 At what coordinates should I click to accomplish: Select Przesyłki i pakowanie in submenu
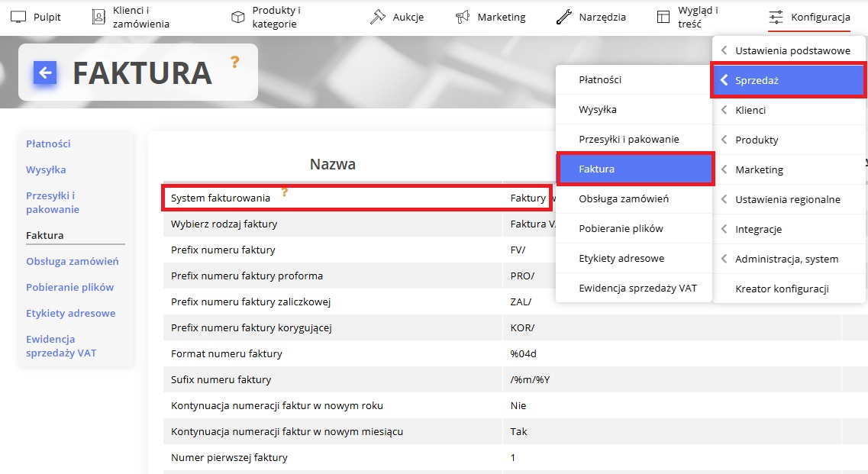(x=634, y=140)
